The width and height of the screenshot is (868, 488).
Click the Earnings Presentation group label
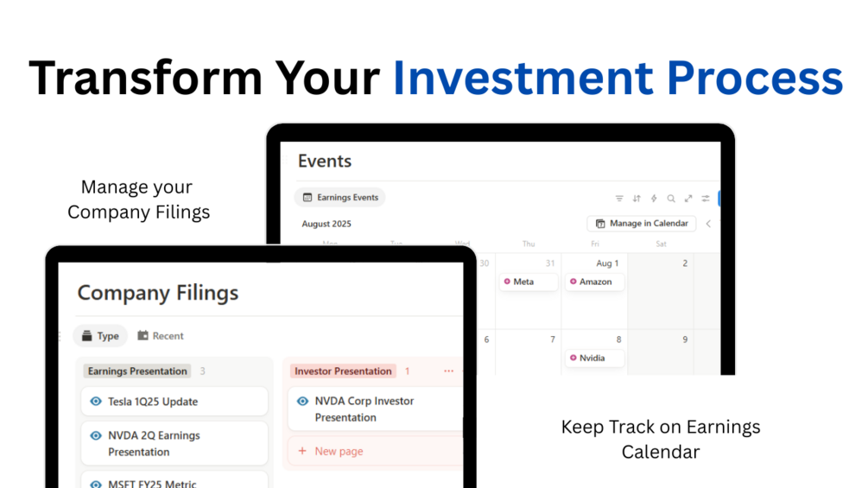[x=137, y=371]
